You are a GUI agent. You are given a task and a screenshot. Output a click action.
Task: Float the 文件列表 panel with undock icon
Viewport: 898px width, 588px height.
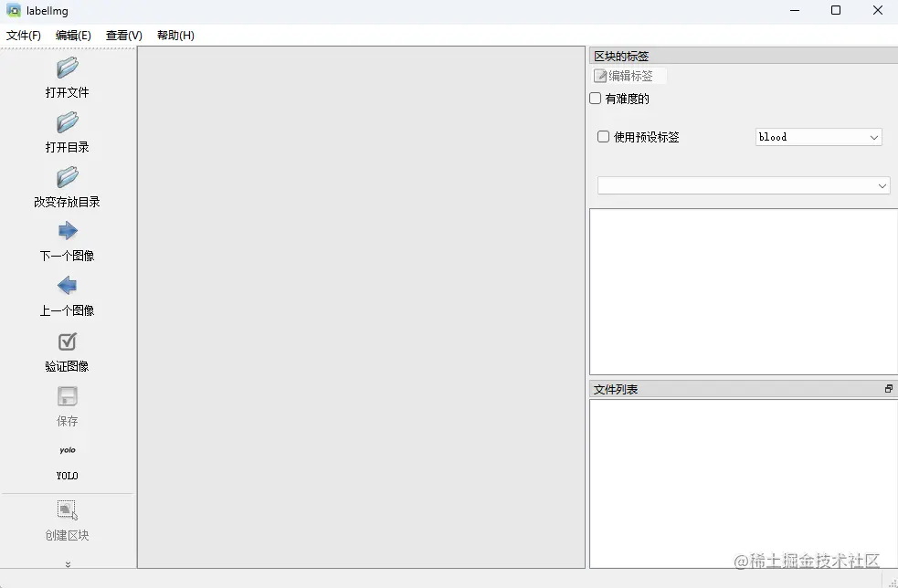[x=888, y=389]
